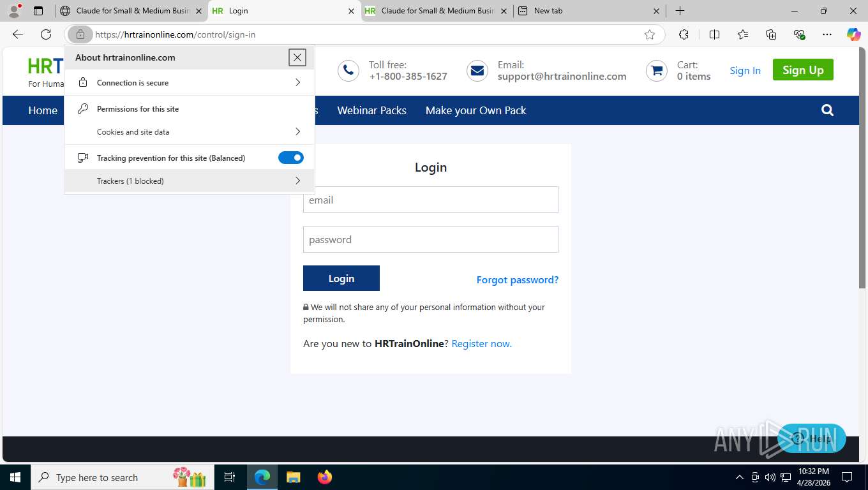The height and width of the screenshot is (490, 868).
Task: Click the blue Login button
Action: (x=341, y=278)
